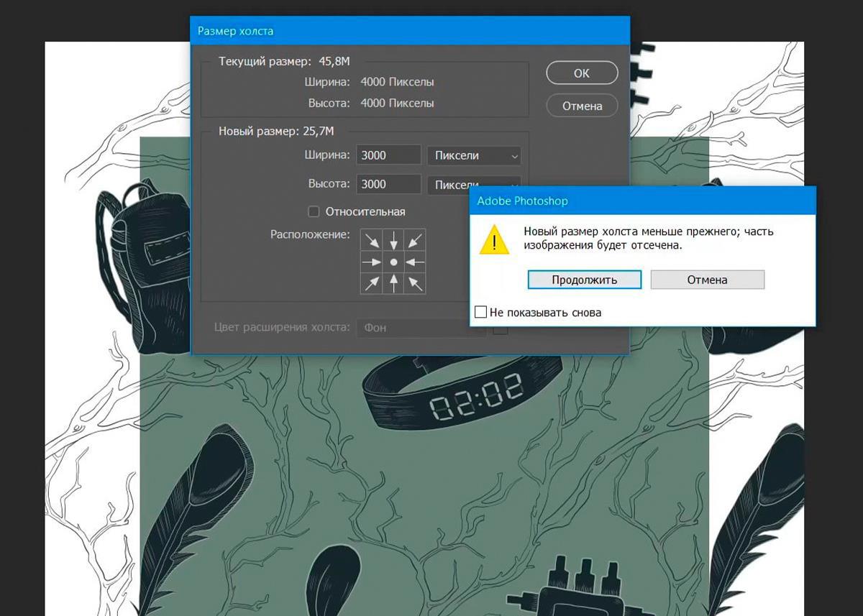
Task: Click the yellow warning triangle icon
Action: click(x=495, y=239)
